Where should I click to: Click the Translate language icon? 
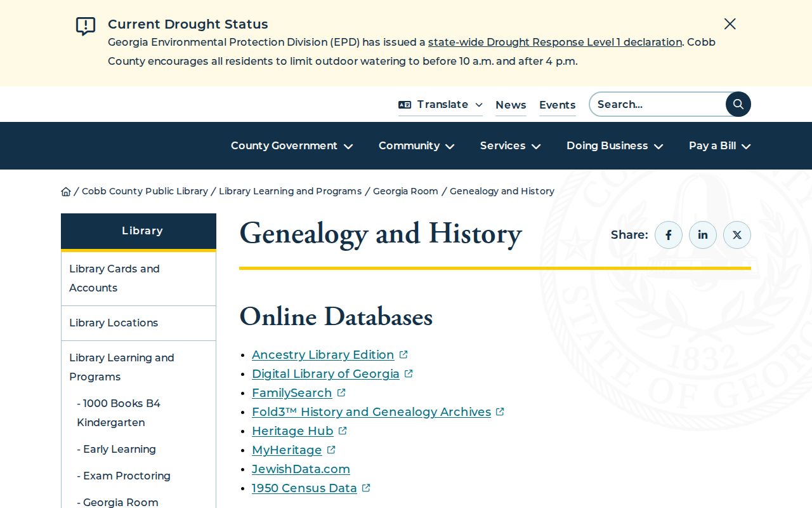[405, 105]
